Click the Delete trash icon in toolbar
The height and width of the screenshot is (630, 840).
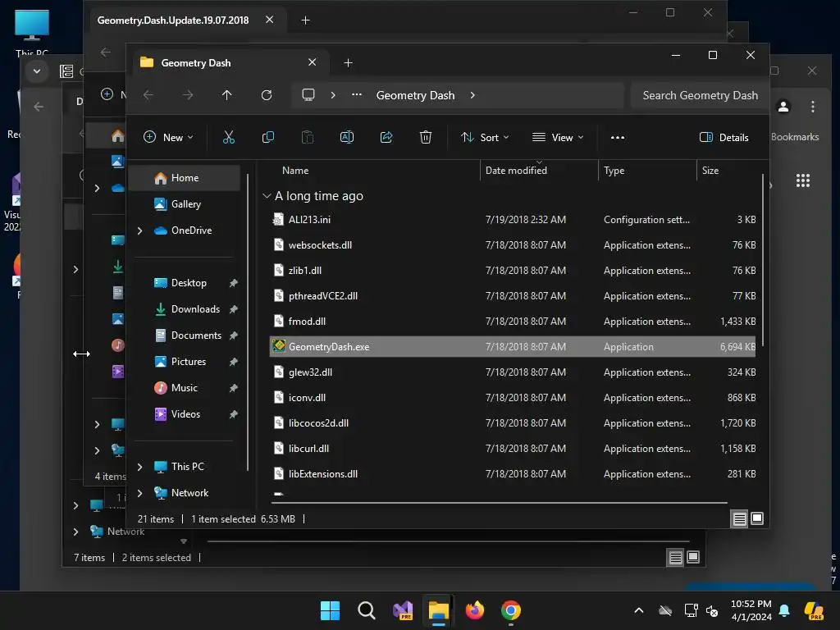(x=426, y=138)
